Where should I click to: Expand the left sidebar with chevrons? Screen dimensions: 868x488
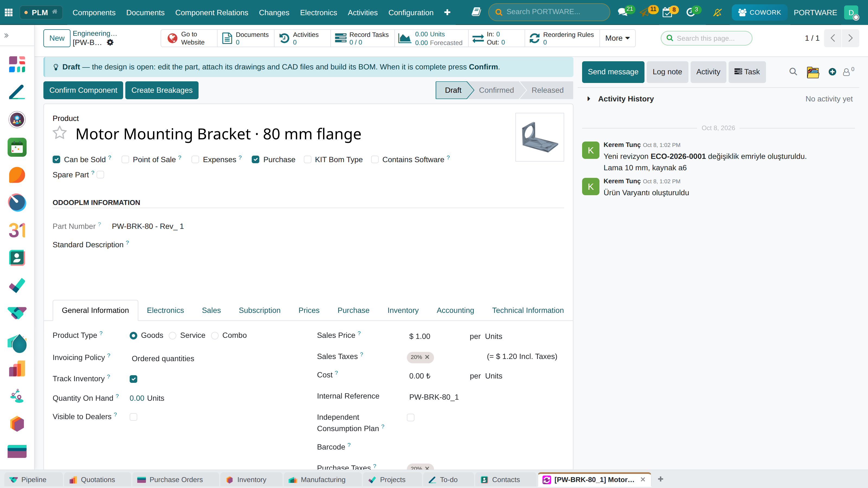click(7, 35)
